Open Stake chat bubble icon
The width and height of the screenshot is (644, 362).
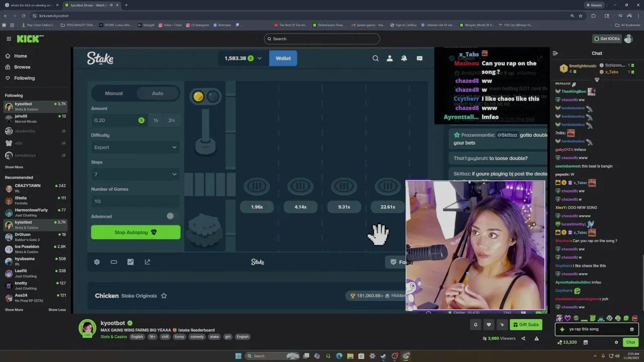[x=420, y=58]
